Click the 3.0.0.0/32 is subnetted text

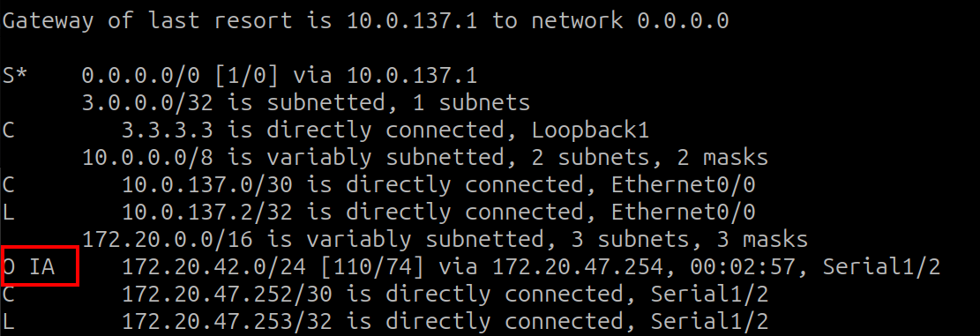click(234, 103)
